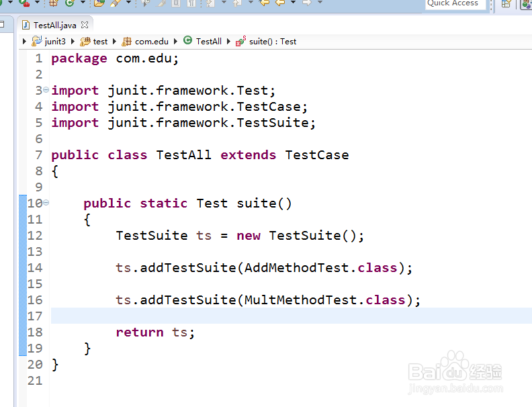Viewport: 532px width, 407px height.
Task: Click the class name 'TestAll' on line 7
Action: coord(183,155)
